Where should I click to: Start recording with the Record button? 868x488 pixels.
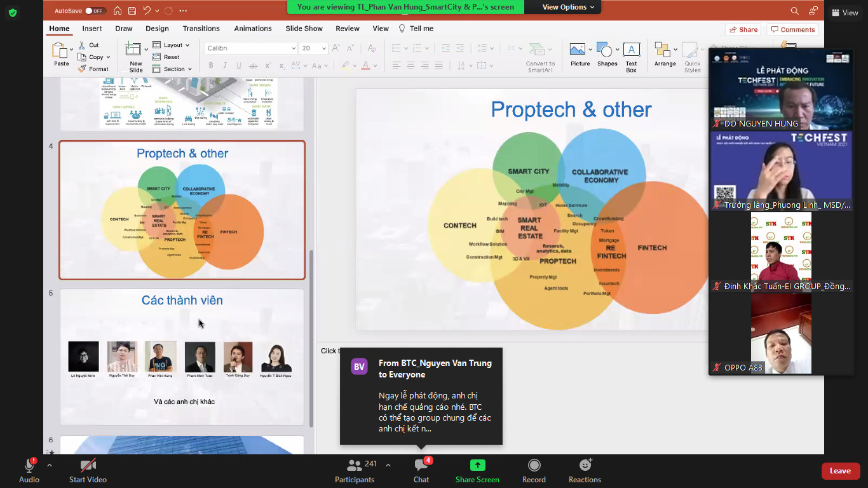(534, 466)
